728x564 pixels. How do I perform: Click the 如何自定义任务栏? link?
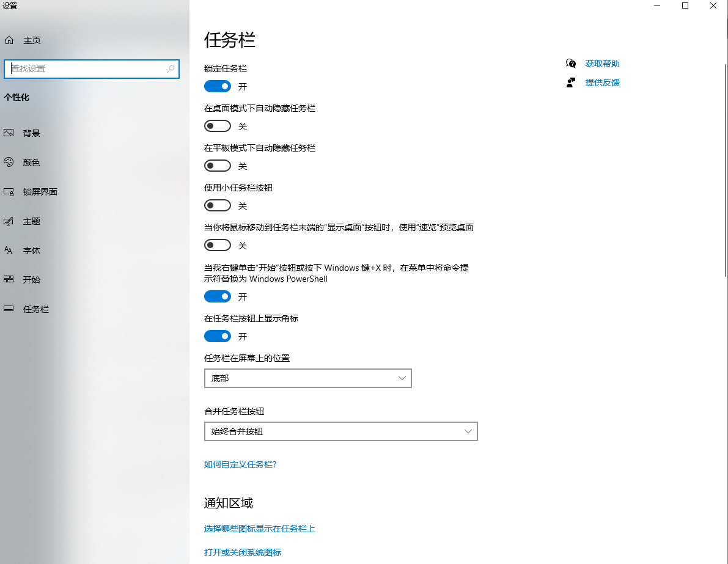pyautogui.click(x=240, y=464)
